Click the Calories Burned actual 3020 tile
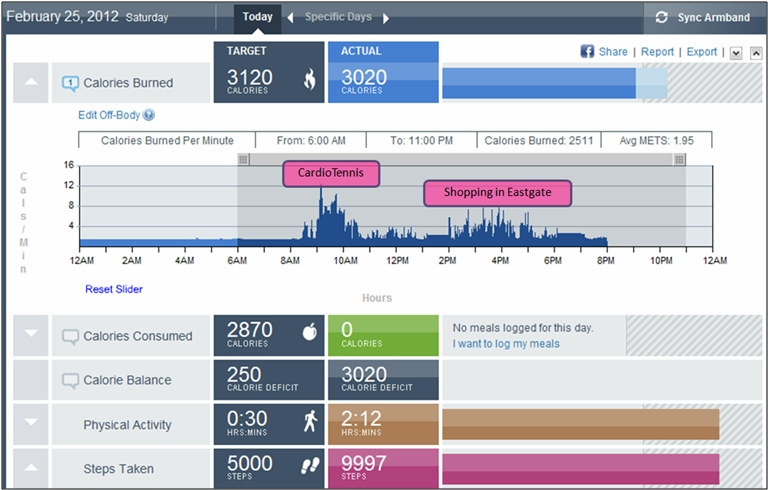Screen dimensions: 768x490 383,73
